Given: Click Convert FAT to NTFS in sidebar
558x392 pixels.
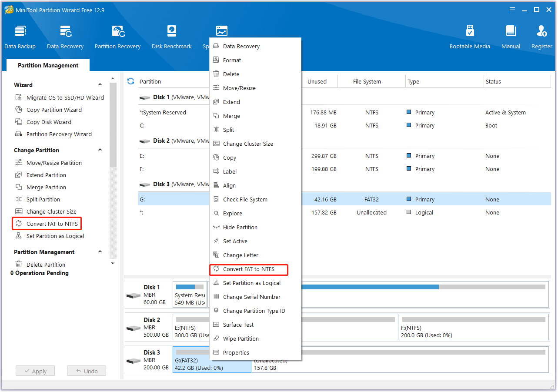Looking at the screenshot, I should pos(47,224).
